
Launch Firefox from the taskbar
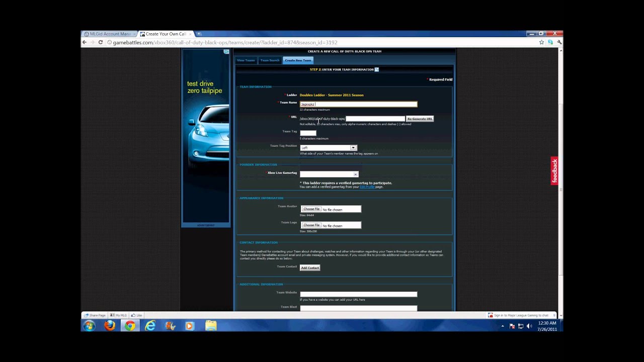[110, 326]
